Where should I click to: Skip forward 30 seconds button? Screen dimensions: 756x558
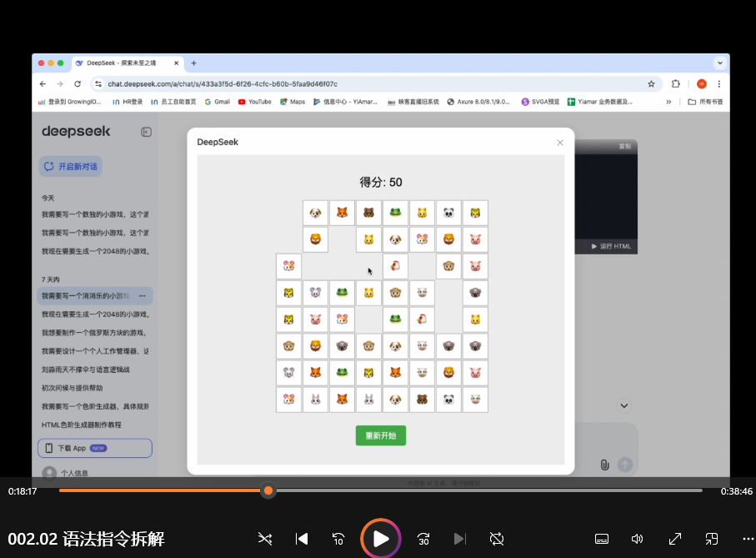423,539
